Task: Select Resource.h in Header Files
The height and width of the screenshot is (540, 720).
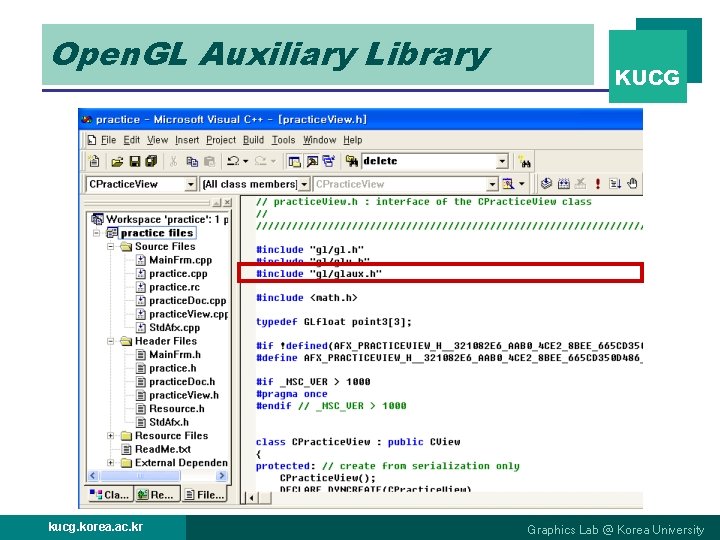Action: tap(177, 409)
